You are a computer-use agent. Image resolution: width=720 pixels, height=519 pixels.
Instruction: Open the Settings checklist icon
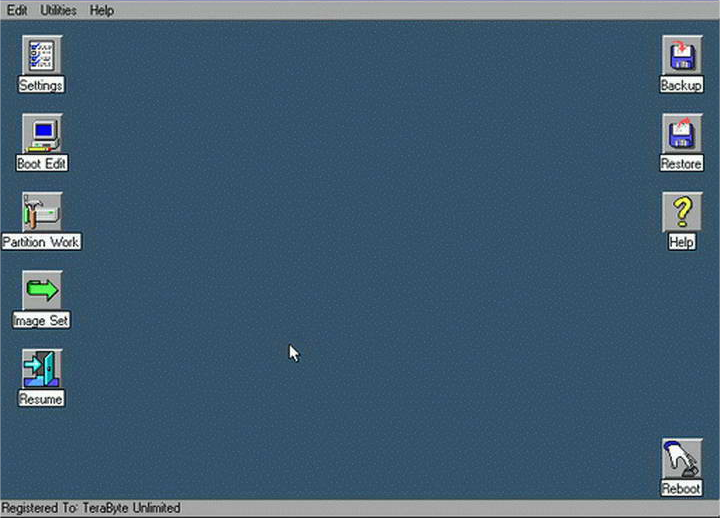coord(42,55)
